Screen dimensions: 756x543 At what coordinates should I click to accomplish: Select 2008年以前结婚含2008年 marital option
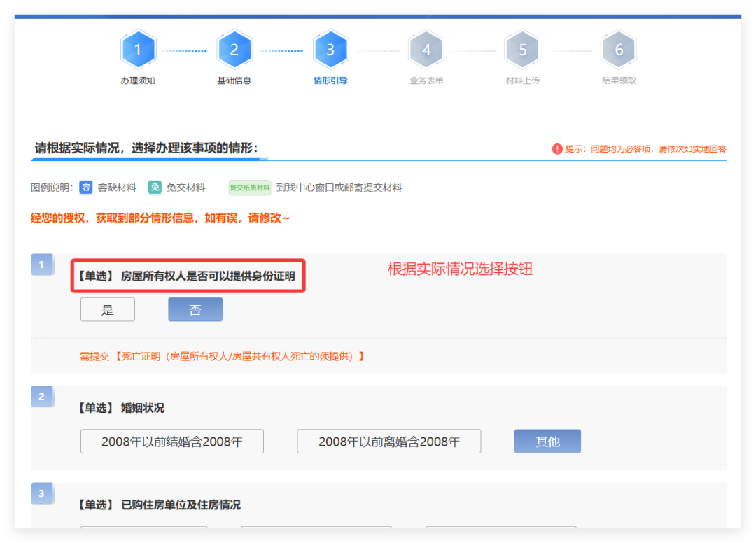172,442
